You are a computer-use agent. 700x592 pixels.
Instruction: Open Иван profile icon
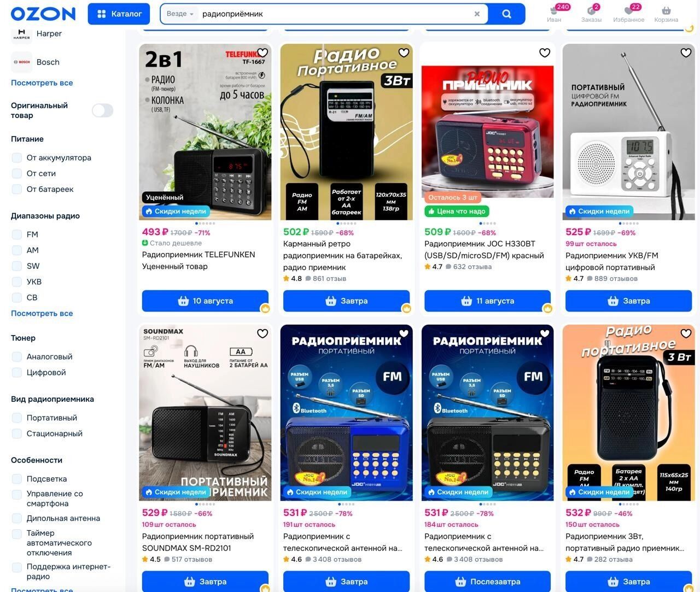(554, 14)
